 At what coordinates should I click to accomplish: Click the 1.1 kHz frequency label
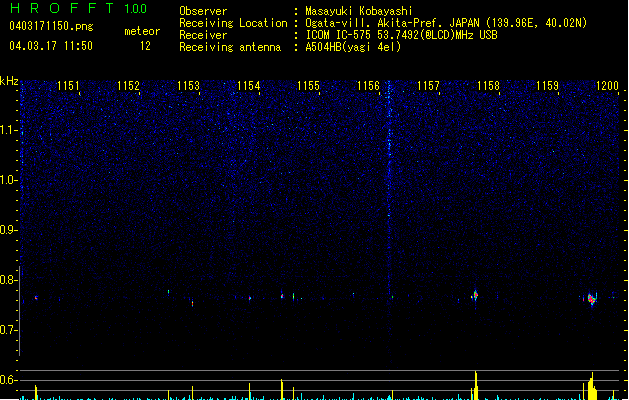click(x=9, y=130)
